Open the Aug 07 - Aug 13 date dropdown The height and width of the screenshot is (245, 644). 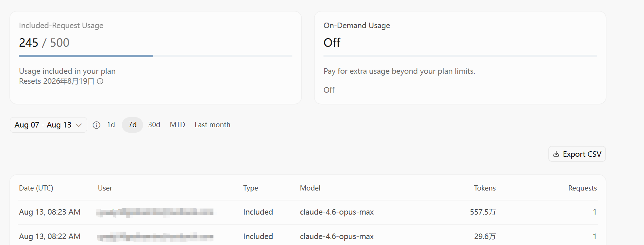pos(49,125)
